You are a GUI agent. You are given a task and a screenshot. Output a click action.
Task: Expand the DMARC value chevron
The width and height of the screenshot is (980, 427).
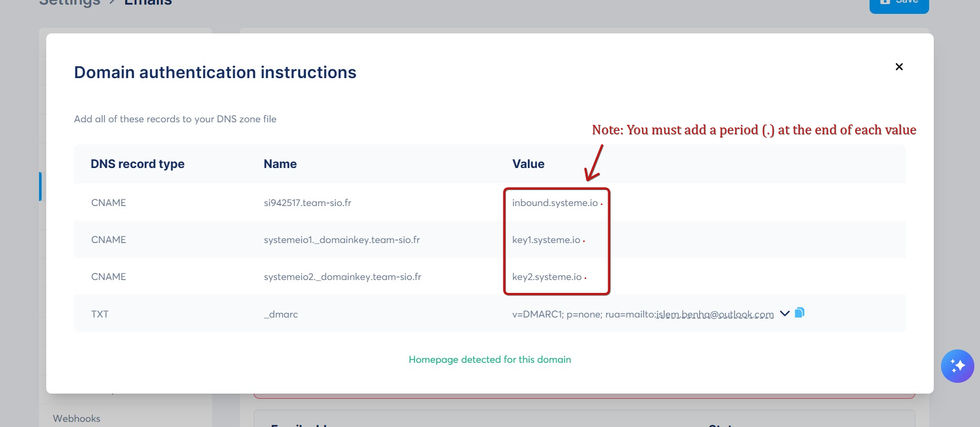click(x=784, y=313)
